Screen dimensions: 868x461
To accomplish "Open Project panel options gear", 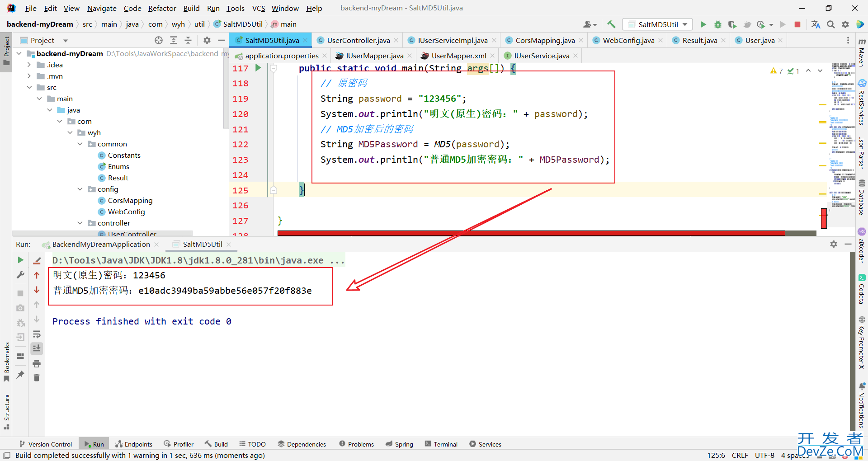I will click(x=207, y=40).
